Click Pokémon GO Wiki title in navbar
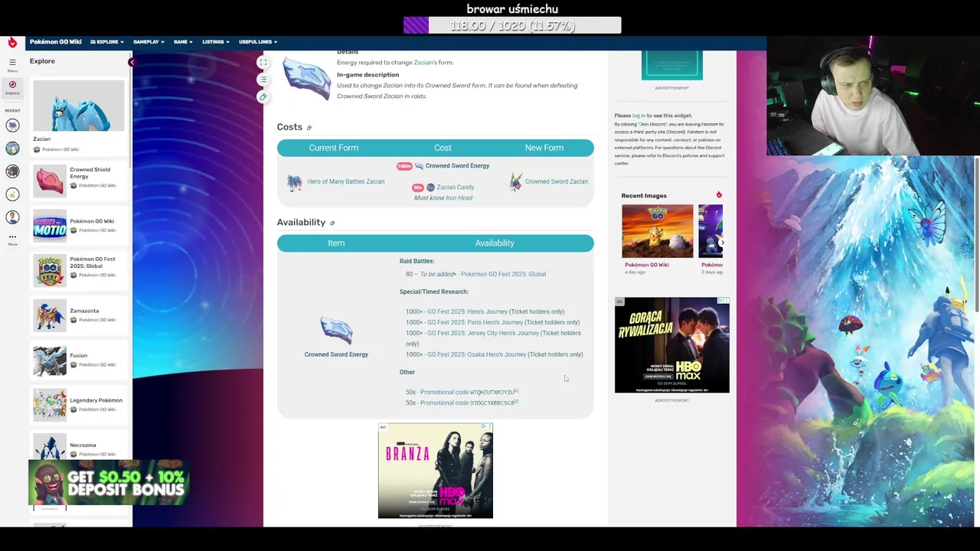This screenshot has height=551, width=980. (56, 42)
